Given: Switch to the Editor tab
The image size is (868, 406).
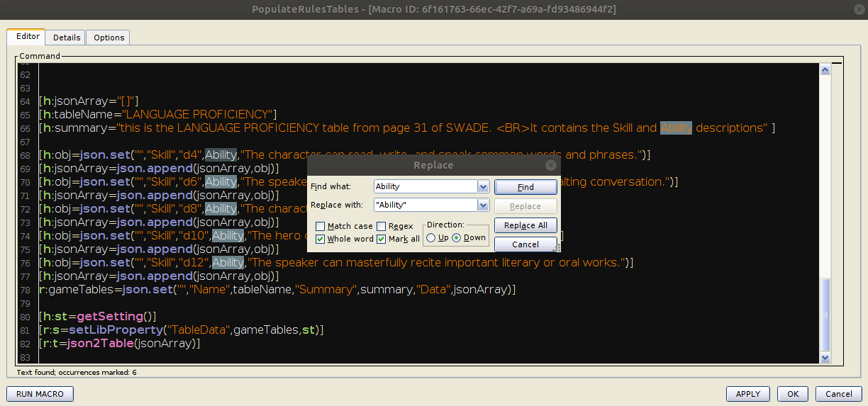Looking at the screenshot, I should click(x=26, y=36).
